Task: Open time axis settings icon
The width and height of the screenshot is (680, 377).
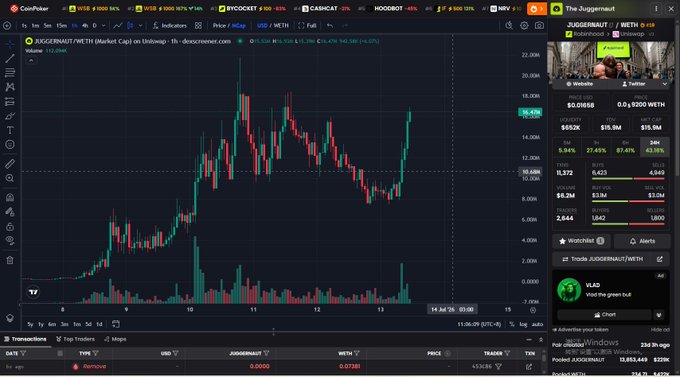Action: coord(533,310)
